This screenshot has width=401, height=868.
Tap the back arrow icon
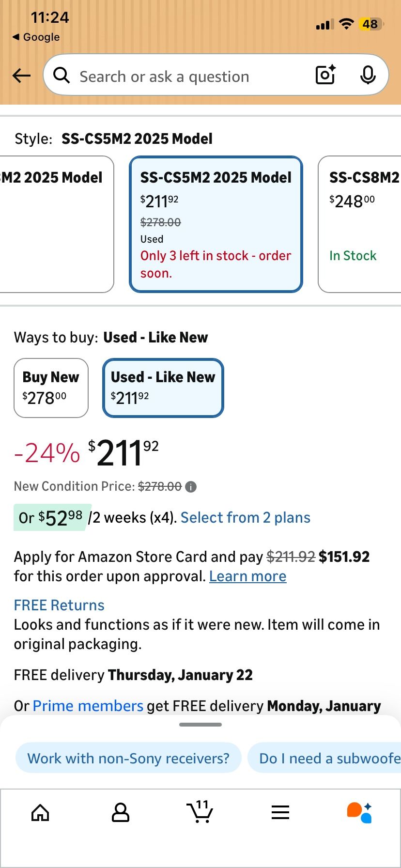(x=21, y=75)
